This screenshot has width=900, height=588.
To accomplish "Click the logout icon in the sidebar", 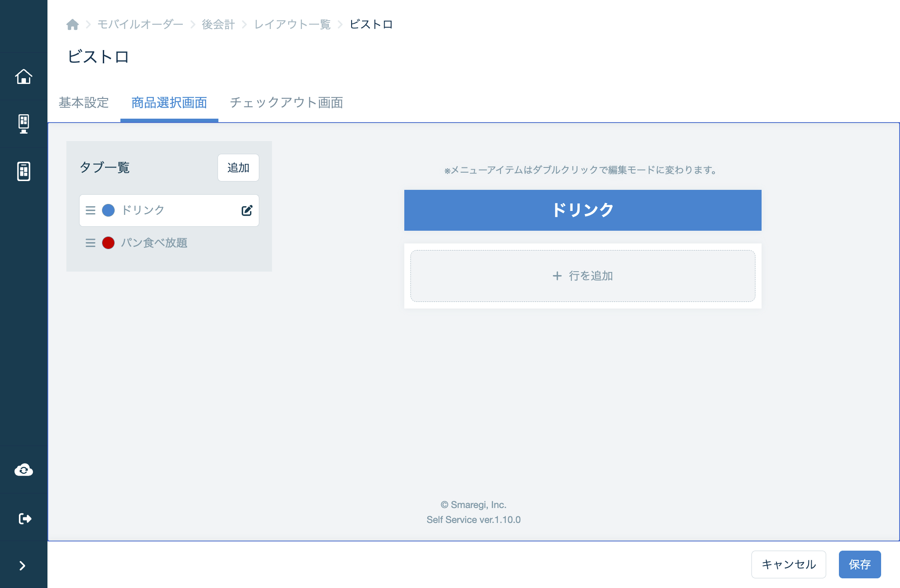I will tap(24, 518).
